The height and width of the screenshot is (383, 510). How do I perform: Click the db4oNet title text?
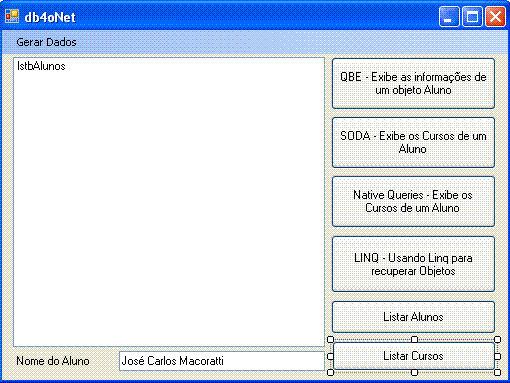coord(50,17)
